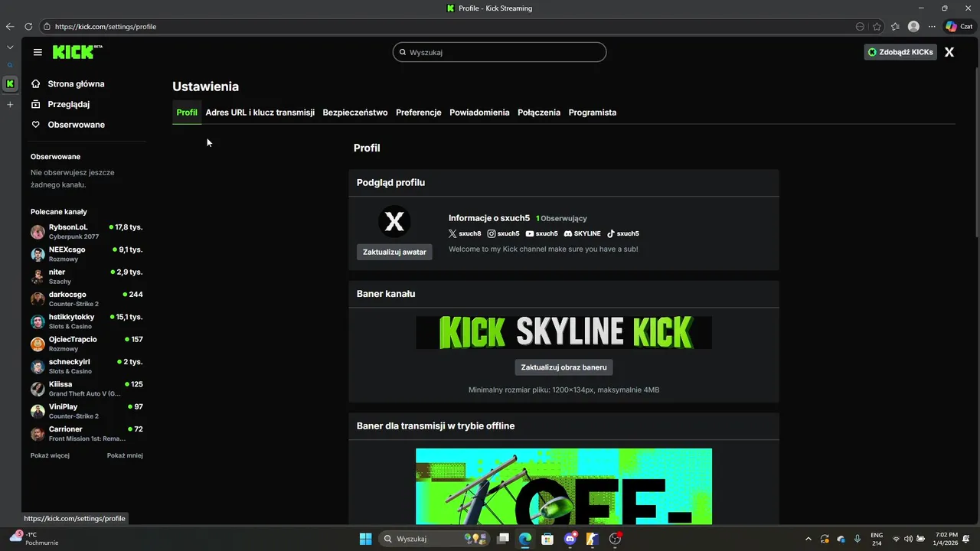Open the hamburger sidebar menu
This screenshot has width=980, height=551.
click(x=38, y=52)
